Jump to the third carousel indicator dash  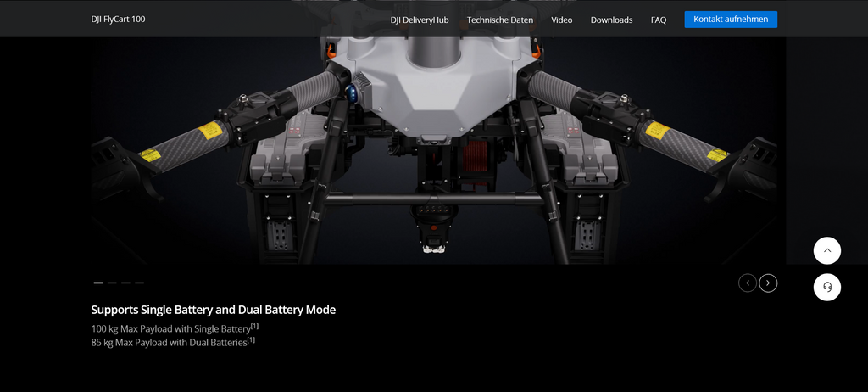[125, 283]
